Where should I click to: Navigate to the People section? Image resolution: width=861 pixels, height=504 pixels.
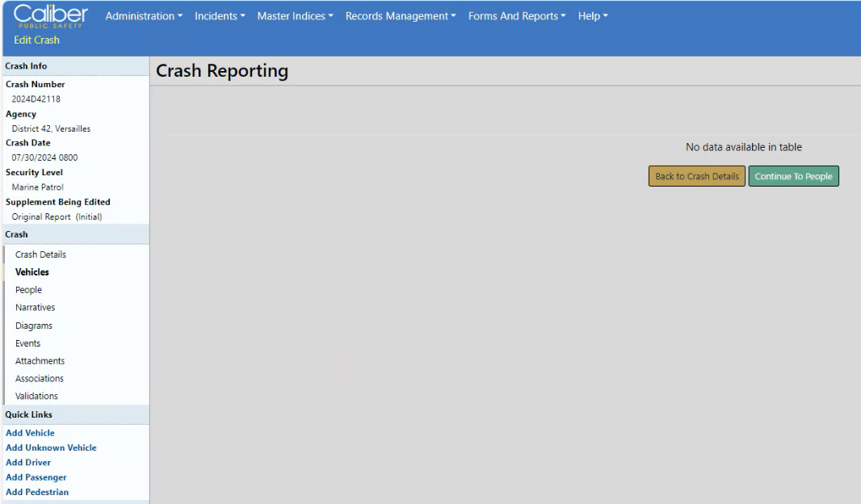pos(28,290)
